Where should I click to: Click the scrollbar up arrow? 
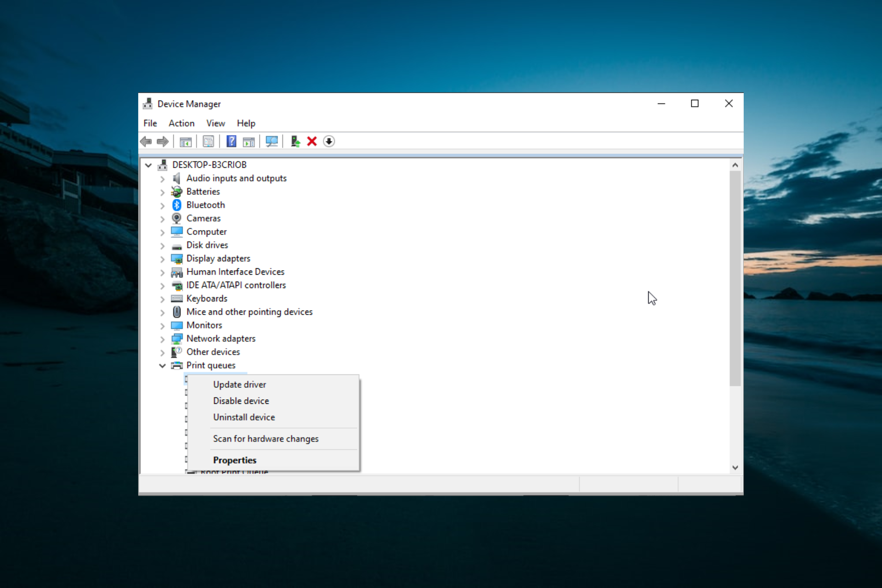(x=735, y=165)
